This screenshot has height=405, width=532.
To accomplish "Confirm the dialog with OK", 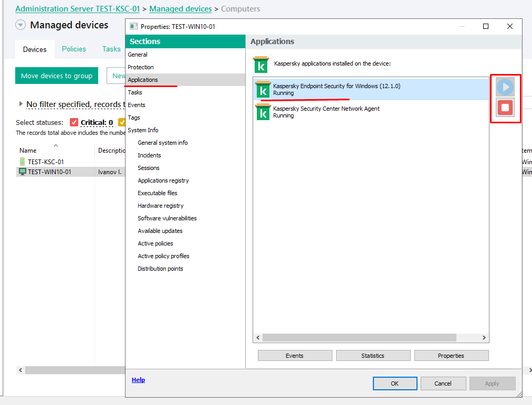I will point(395,383).
